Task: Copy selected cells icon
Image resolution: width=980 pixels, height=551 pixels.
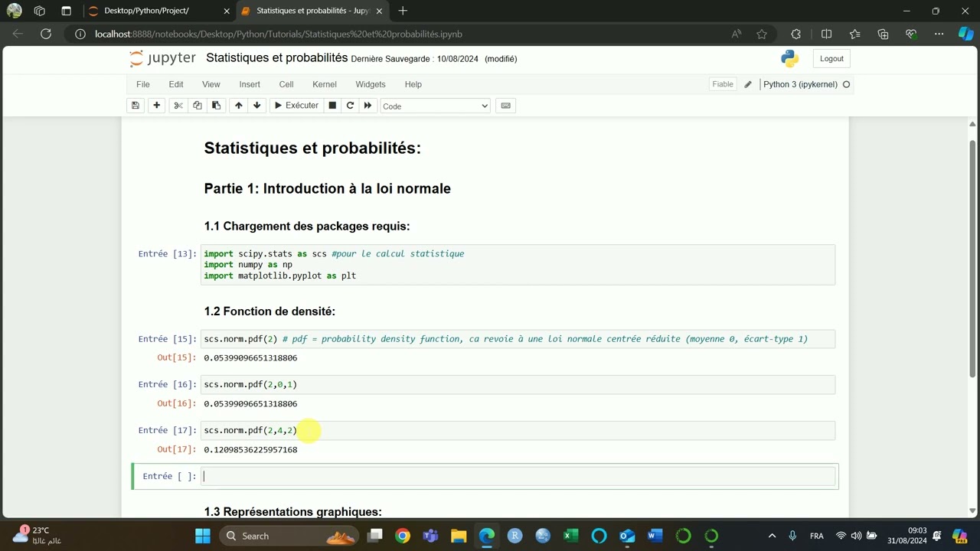Action: [198, 106]
